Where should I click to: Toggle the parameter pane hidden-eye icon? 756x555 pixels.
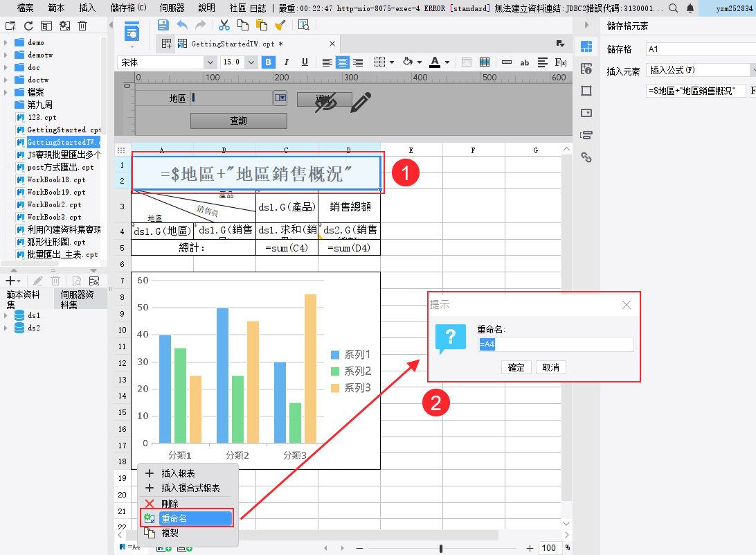326,103
